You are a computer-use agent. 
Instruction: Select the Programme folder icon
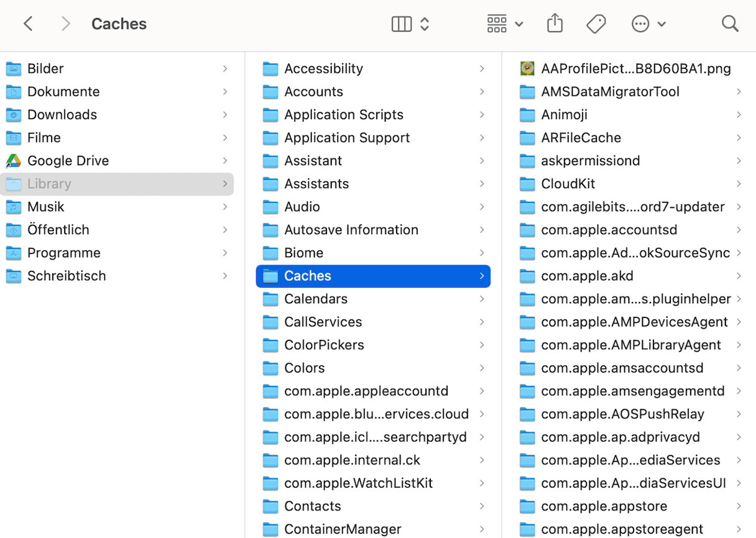pyautogui.click(x=14, y=253)
